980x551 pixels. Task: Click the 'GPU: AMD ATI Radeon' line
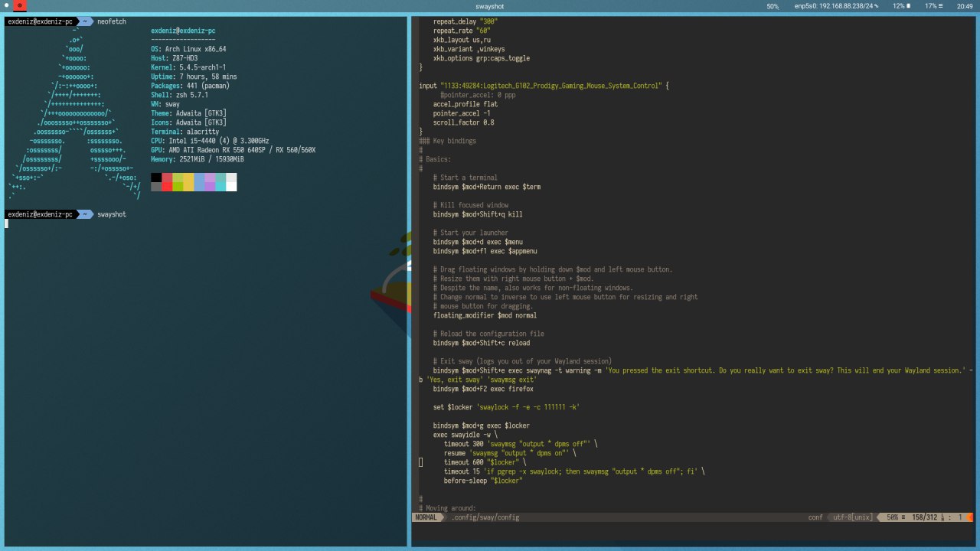coord(233,150)
